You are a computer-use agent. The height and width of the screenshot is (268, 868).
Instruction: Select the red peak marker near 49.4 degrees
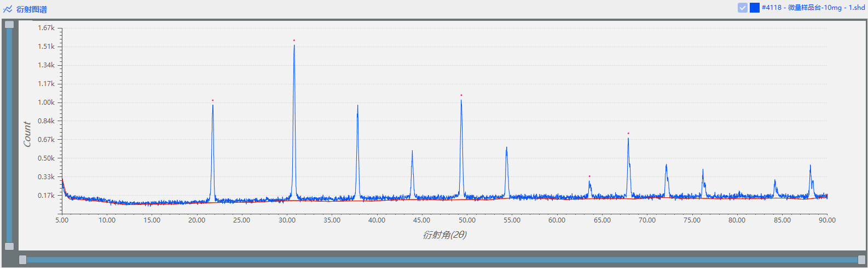coord(461,95)
